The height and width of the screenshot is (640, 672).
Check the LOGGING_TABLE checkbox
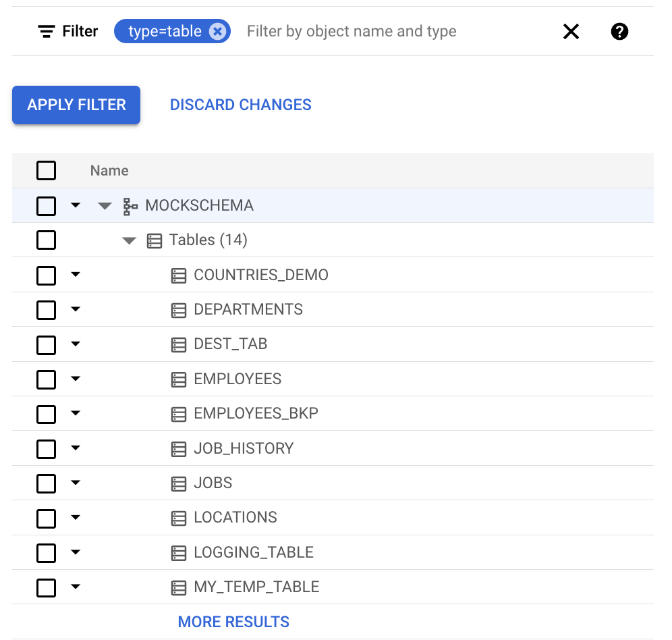pyautogui.click(x=46, y=552)
